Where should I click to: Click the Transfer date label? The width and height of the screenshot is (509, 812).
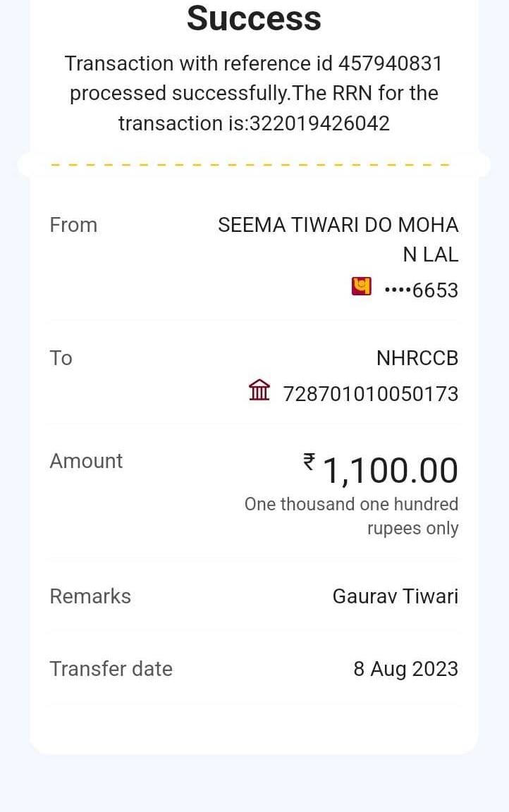coord(111,669)
